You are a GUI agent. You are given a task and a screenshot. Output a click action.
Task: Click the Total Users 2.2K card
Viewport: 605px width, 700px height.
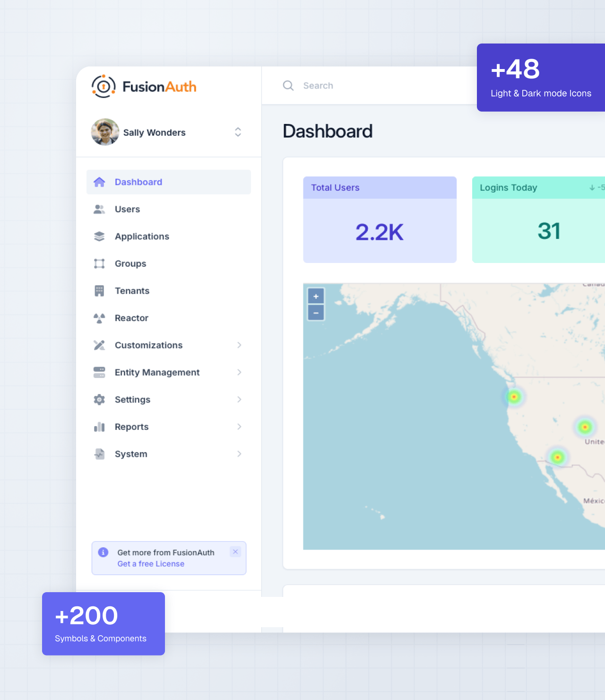point(380,220)
